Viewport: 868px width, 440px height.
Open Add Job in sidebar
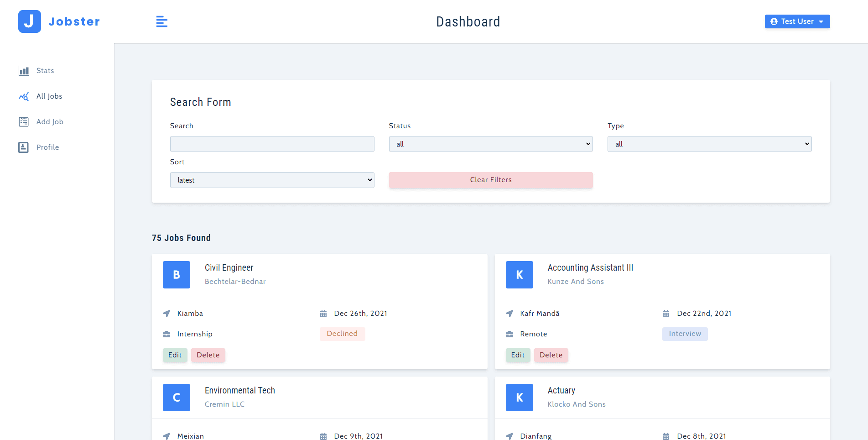coord(50,122)
